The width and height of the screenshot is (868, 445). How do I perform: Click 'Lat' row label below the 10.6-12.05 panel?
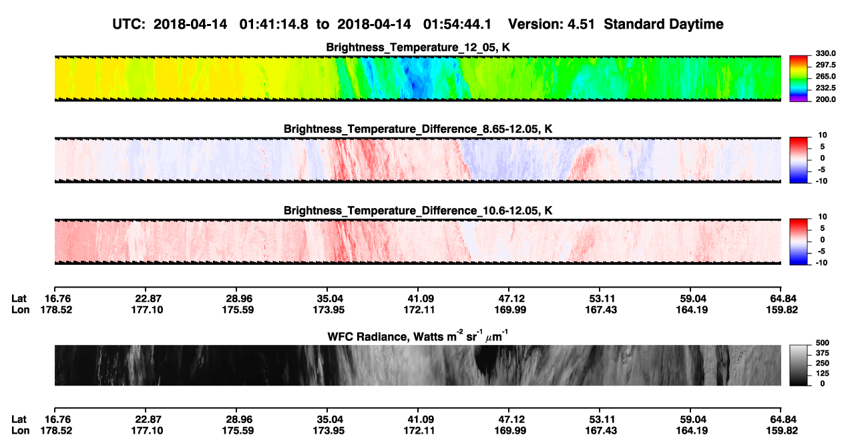coord(19,298)
